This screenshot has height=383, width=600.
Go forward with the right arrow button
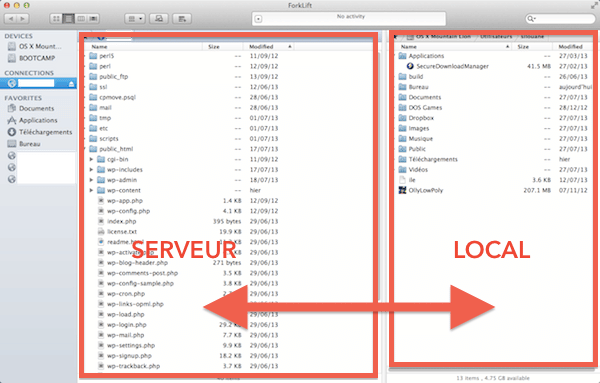[x=23, y=19]
